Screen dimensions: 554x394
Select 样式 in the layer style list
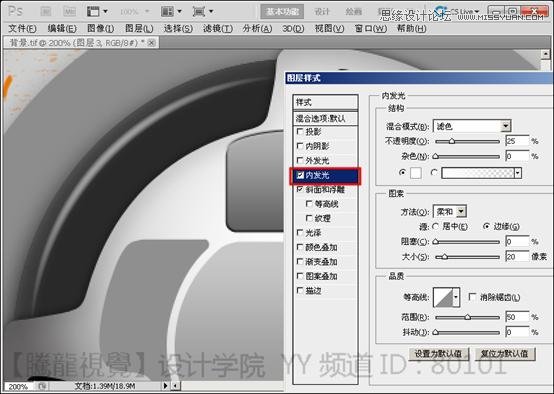coord(325,102)
